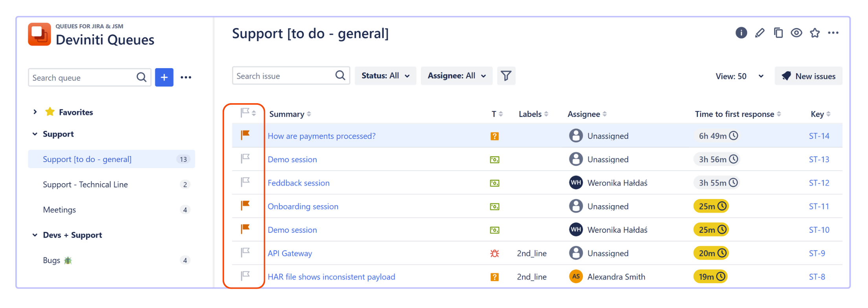The height and width of the screenshot is (308, 868).
Task: Open issue key ST-9
Action: [x=817, y=253]
